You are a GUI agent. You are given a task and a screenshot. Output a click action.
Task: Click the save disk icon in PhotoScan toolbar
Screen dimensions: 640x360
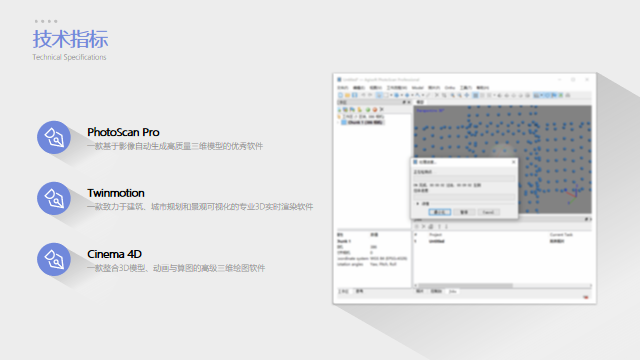[x=355, y=95]
